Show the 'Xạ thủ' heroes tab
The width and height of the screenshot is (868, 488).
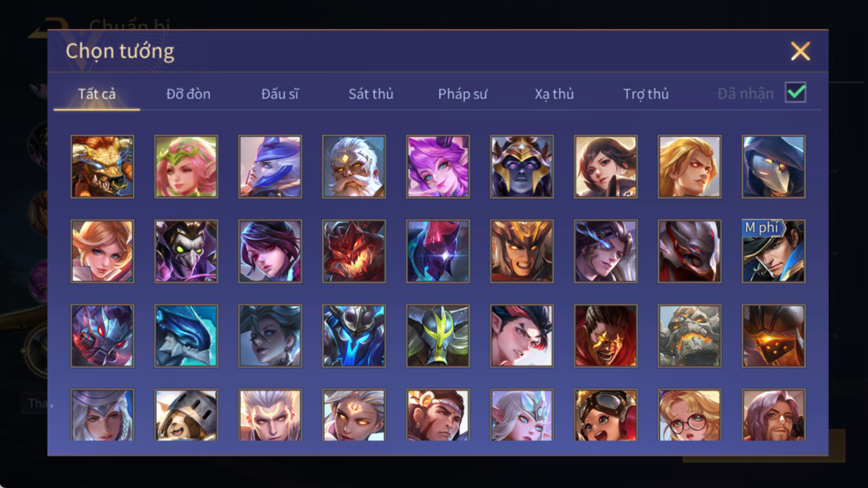554,95
